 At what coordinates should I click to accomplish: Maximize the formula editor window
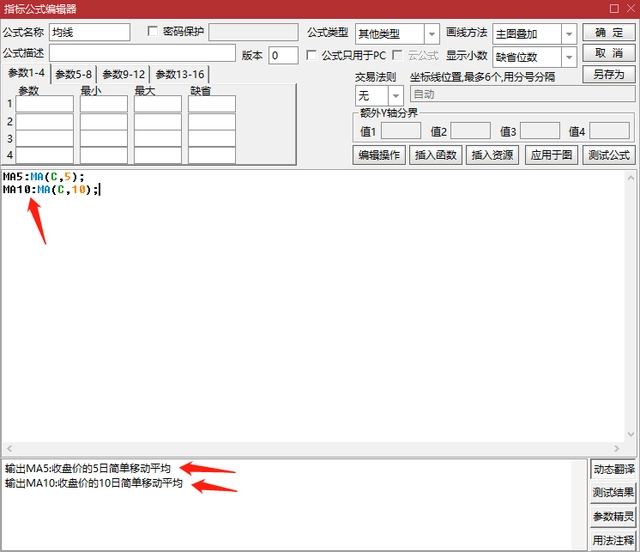(x=614, y=9)
